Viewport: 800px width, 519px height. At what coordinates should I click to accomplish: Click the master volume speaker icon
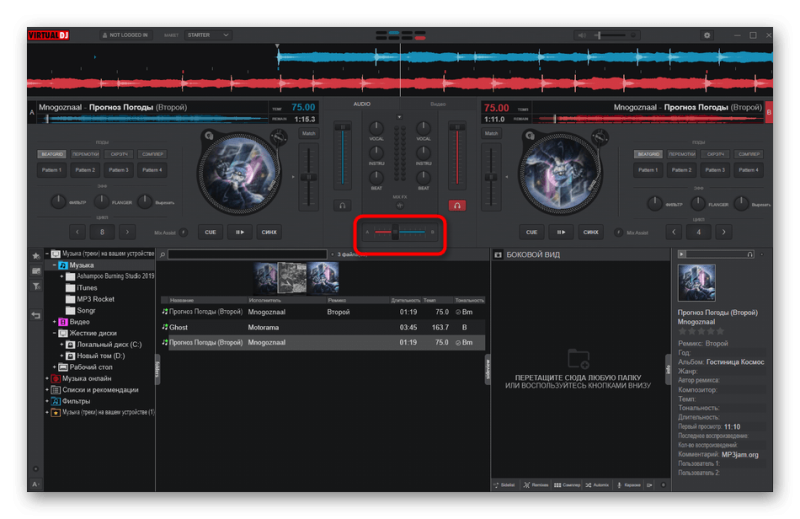pyautogui.click(x=582, y=35)
